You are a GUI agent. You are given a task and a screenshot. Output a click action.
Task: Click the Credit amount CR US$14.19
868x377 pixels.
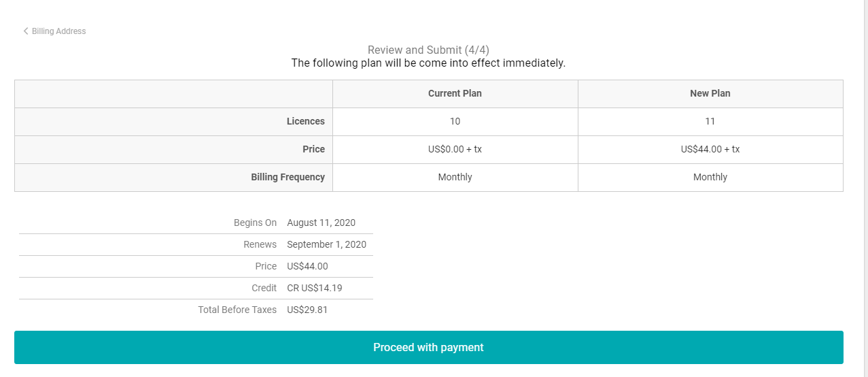314,289
